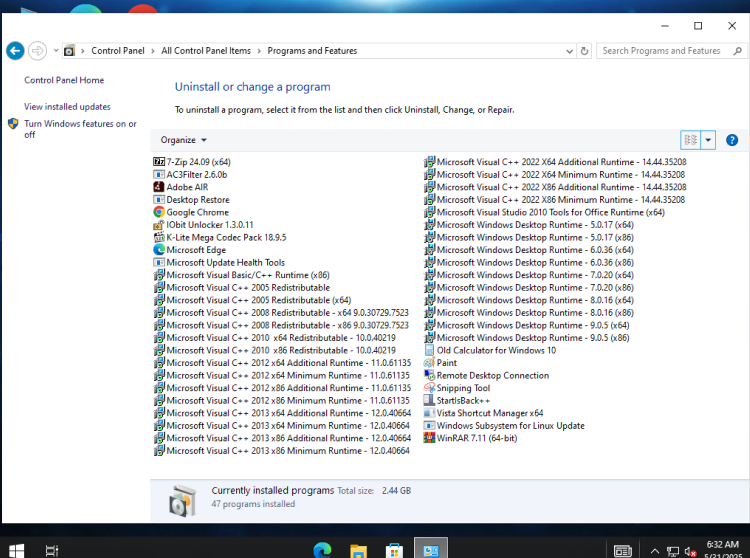This screenshot has height=558, width=750.
Task: Open Task View on the taskbar
Action: coord(52,550)
